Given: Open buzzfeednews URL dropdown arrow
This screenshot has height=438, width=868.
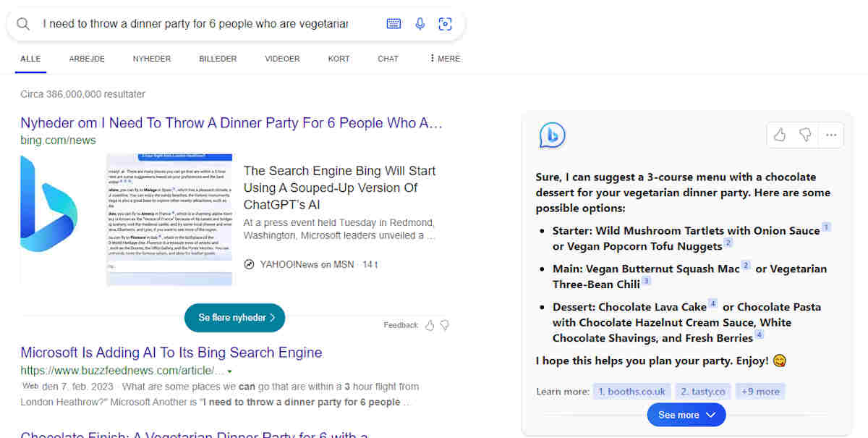Looking at the screenshot, I should (229, 371).
